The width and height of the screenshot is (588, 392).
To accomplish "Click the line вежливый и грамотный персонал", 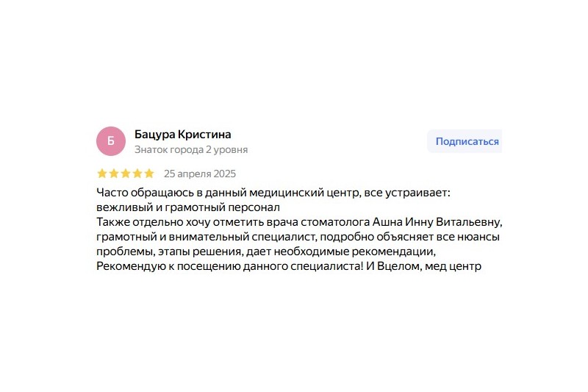I will coord(188,207).
